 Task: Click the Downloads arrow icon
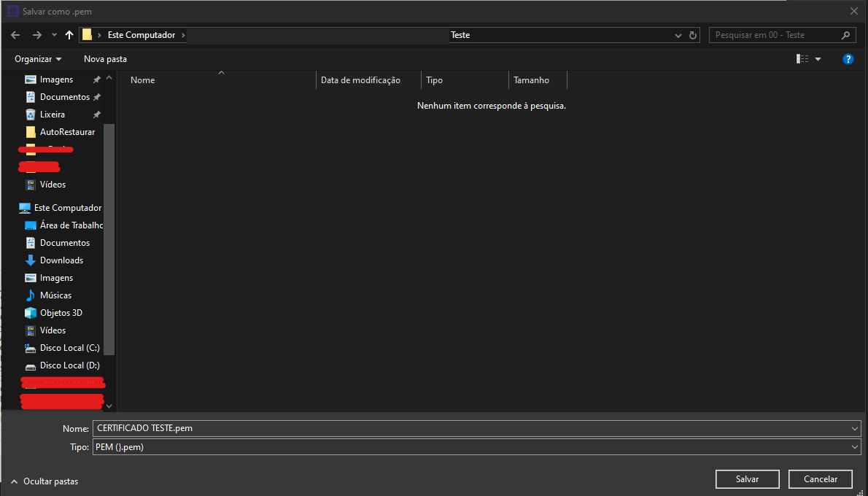point(31,260)
